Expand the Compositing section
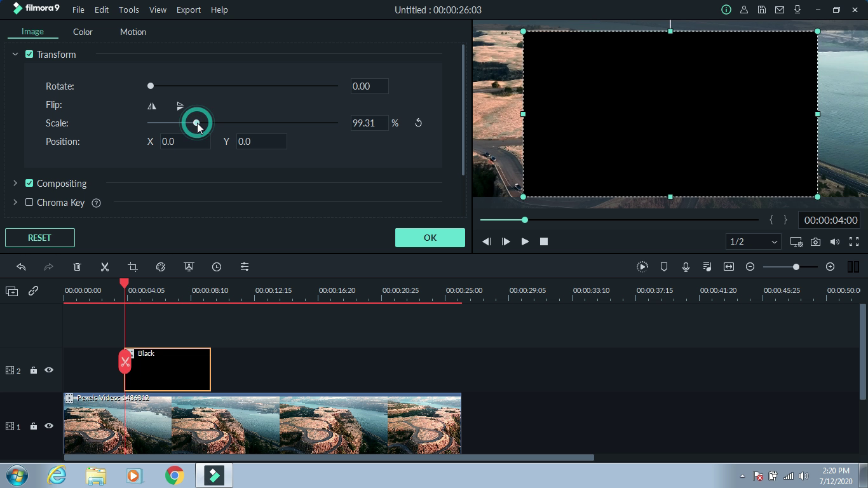This screenshot has width=868, height=488. pos(15,183)
